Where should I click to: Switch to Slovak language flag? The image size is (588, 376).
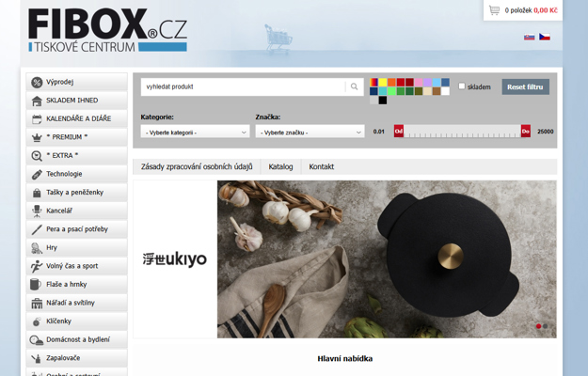529,37
